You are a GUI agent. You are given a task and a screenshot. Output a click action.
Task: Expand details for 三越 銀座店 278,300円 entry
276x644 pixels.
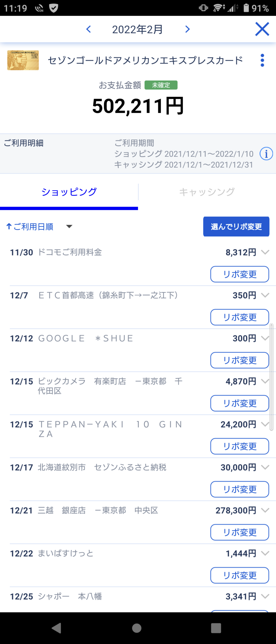tap(265, 510)
